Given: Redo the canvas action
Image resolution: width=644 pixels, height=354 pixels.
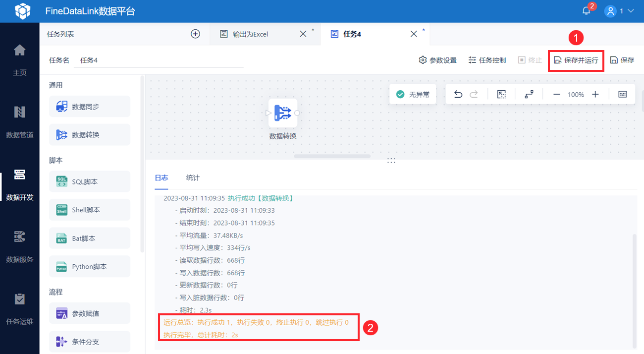Looking at the screenshot, I should pos(474,94).
